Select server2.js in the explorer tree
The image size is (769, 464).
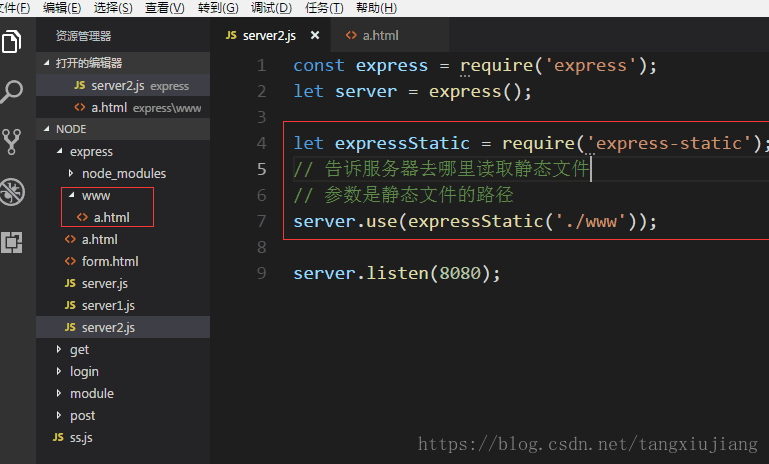[123, 327]
